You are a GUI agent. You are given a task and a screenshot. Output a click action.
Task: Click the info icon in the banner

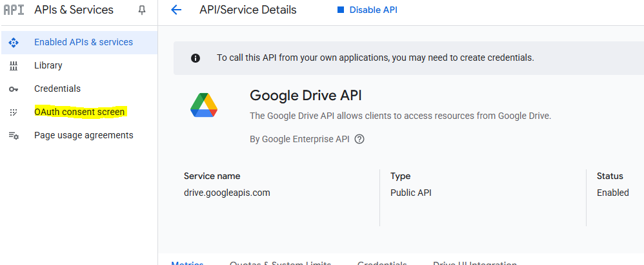(196, 58)
